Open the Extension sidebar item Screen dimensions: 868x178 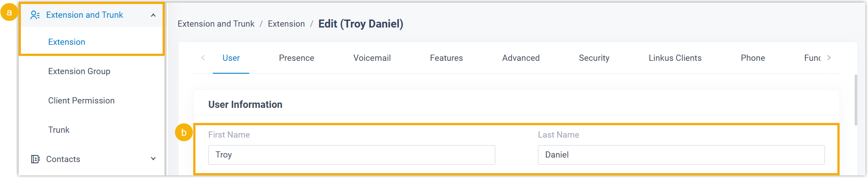[x=67, y=42]
